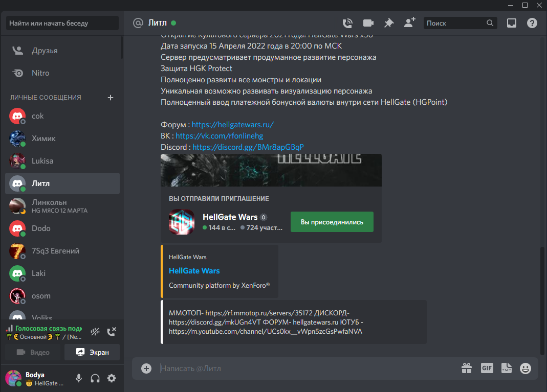Open the 7Sq3 Евгений conversation
This screenshot has width=547, height=392.
pyautogui.click(x=62, y=251)
